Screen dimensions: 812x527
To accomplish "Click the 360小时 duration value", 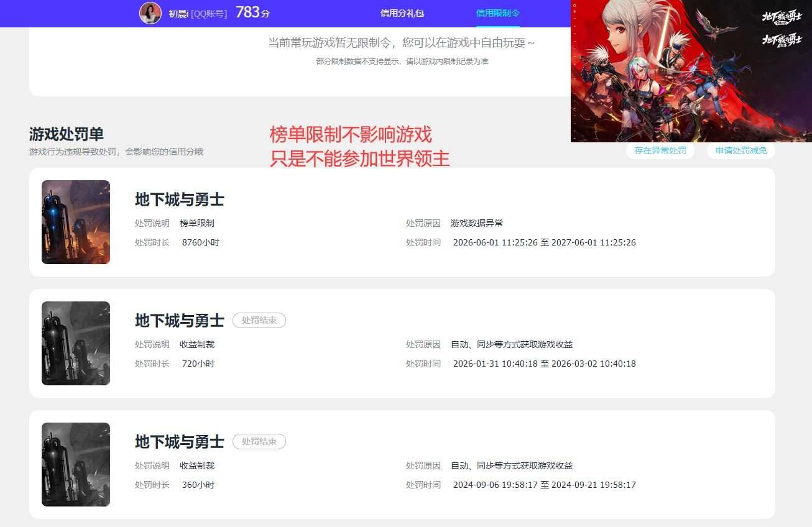I will [x=198, y=485].
